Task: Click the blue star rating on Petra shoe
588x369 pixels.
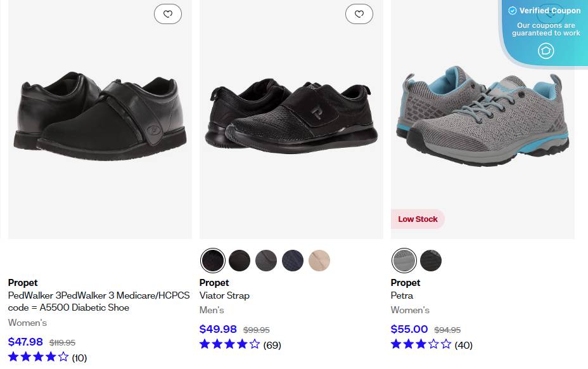Action: click(x=421, y=345)
